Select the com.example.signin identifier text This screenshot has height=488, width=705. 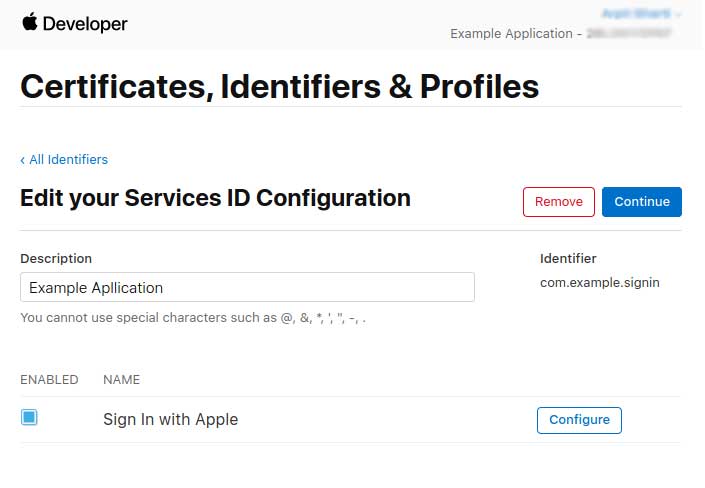[599, 283]
